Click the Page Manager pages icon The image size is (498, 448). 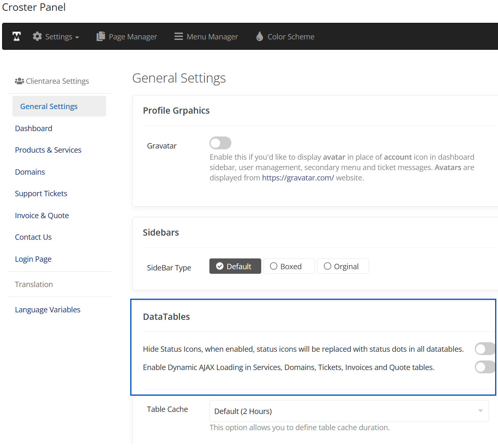(x=101, y=37)
